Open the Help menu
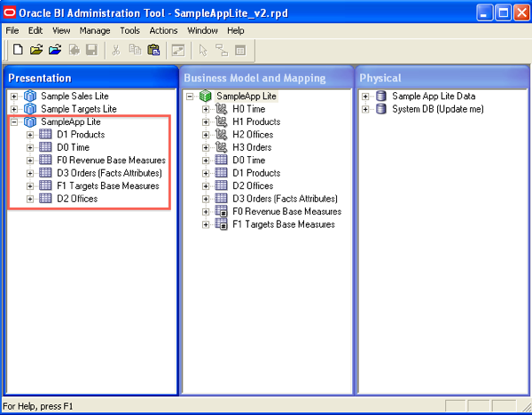 pyautogui.click(x=236, y=30)
